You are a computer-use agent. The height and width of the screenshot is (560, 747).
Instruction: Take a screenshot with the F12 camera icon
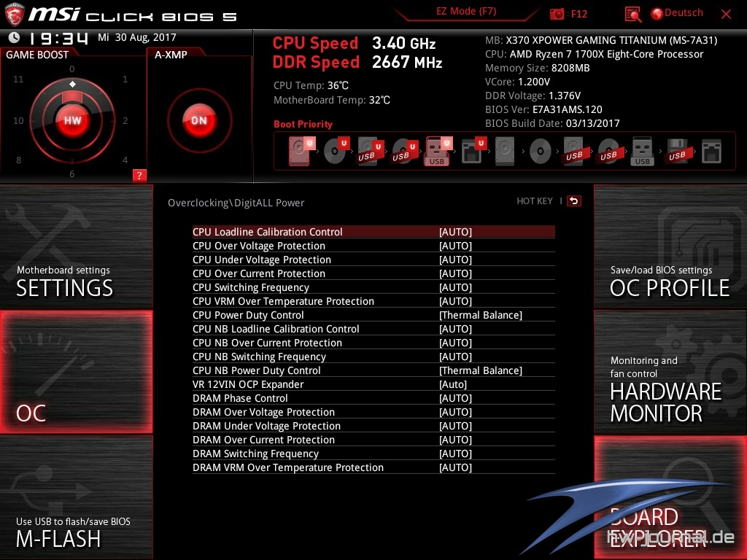[x=557, y=14]
